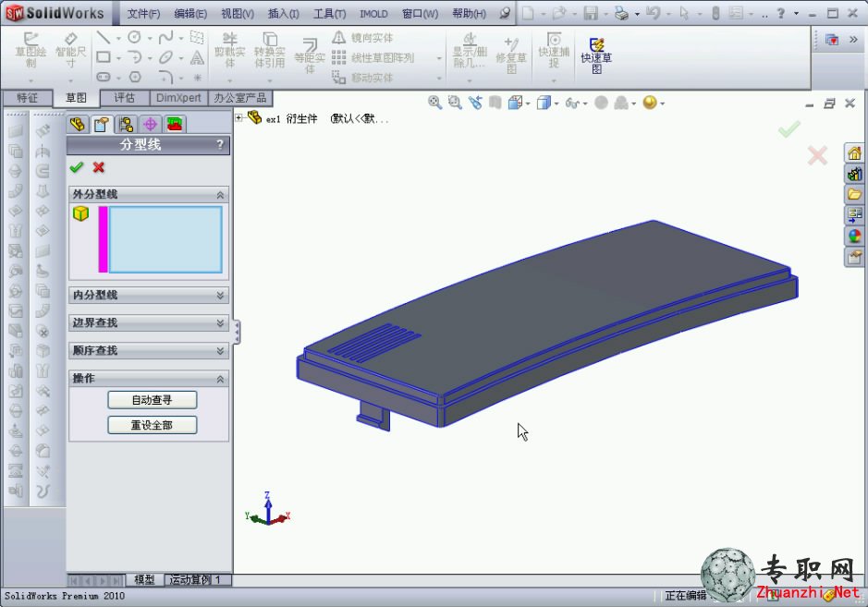Switch to the 模型 bottom tab
This screenshot has width=868, height=607.
click(144, 579)
